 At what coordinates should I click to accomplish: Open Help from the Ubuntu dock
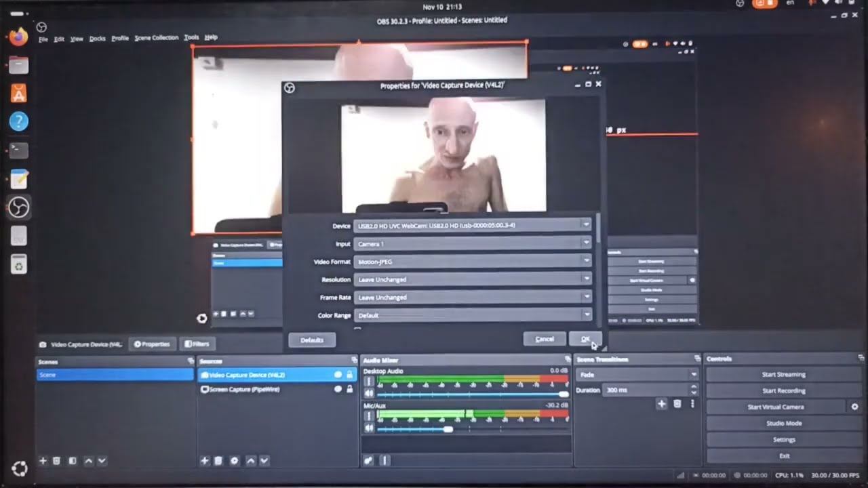(x=18, y=122)
